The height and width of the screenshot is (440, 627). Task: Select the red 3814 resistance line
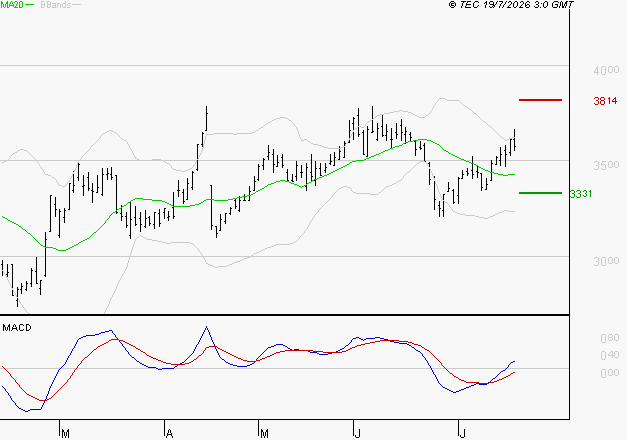[x=540, y=100]
